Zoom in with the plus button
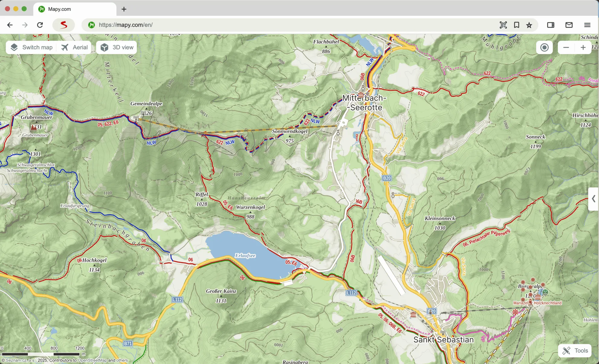Image resolution: width=599 pixels, height=364 pixels. click(583, 47)
